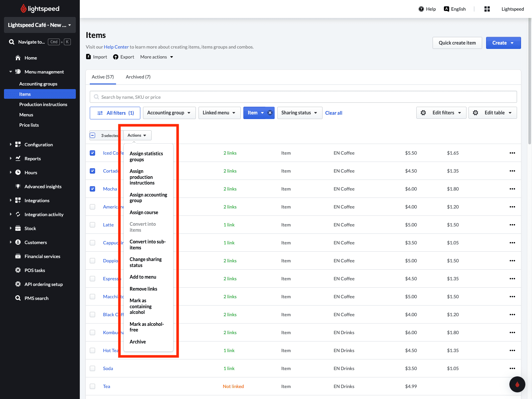The height and width of the screenshot is (399, 532).
Task: Open the three-dot menu for Iced Coffee row
Action: click(x=512, y=153)
